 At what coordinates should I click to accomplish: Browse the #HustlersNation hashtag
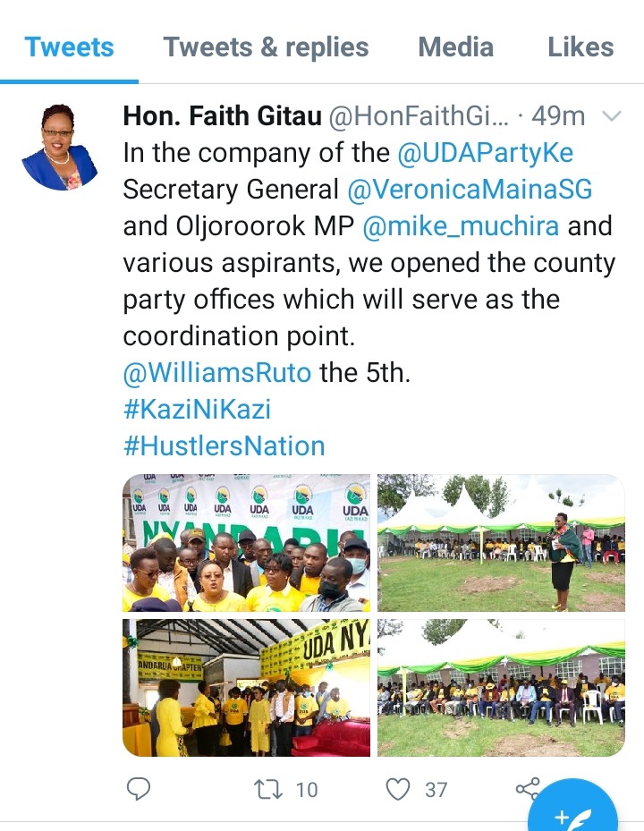pos(224,445)
